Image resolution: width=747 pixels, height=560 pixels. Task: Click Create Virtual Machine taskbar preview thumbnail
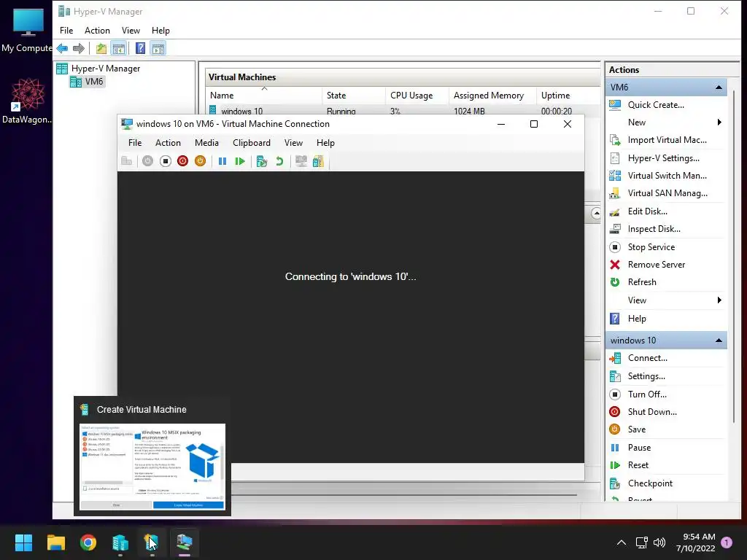[152, 467]
